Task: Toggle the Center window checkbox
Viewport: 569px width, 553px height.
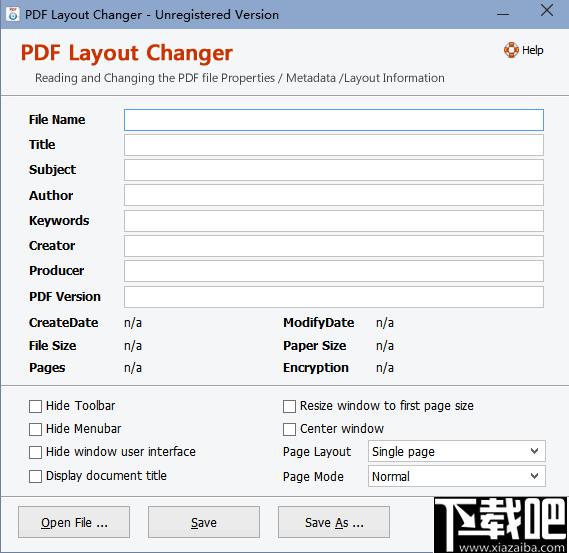Action: tap(289, 429)
